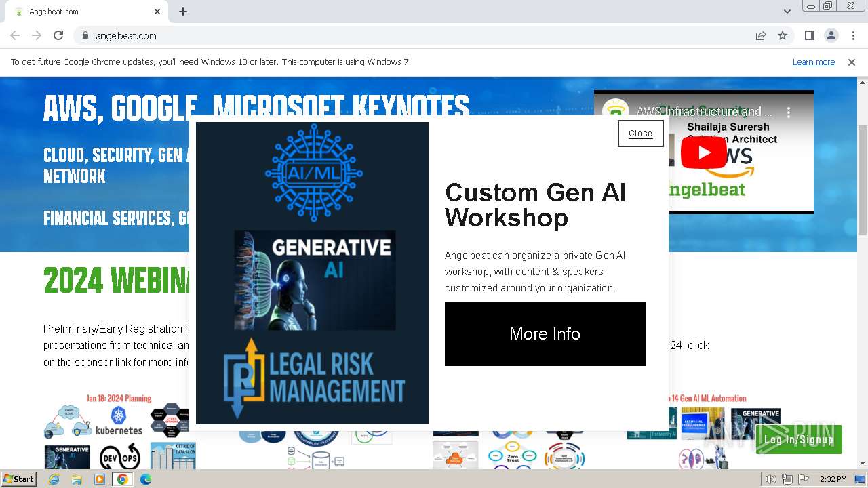
Task: Click the Gen AI ML Automation heading
Action: click(708, 399)
